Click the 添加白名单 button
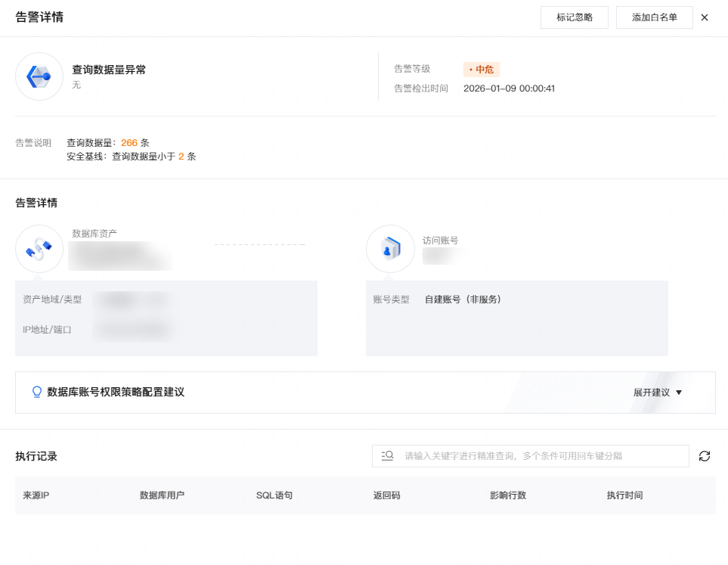 click(654, 17)
